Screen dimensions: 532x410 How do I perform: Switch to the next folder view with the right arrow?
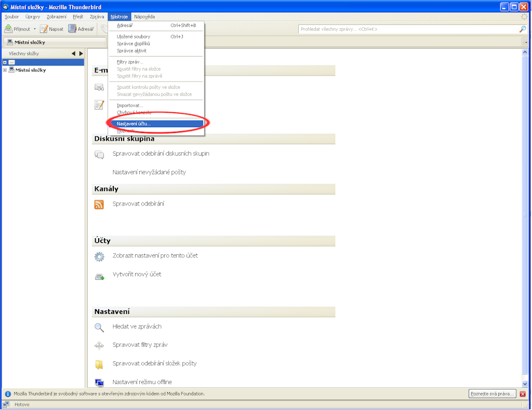(x=81, y=53)
